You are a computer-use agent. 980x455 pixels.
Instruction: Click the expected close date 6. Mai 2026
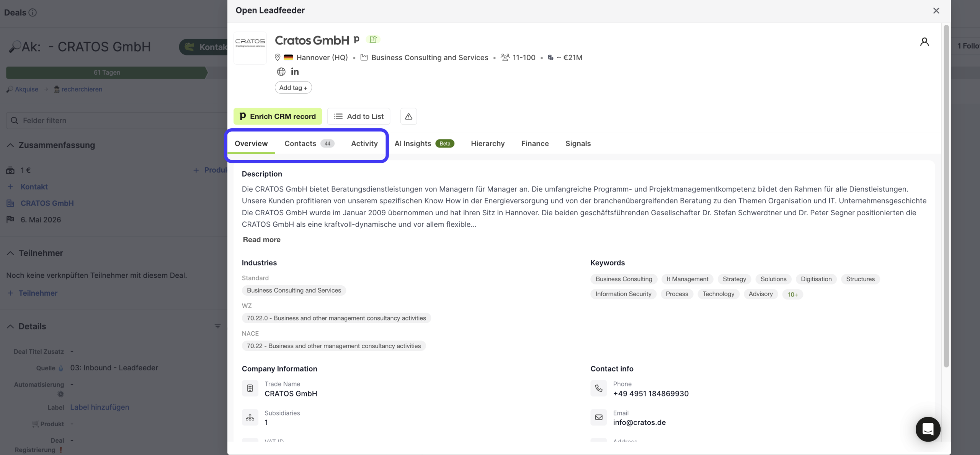[x=41, y=220]
